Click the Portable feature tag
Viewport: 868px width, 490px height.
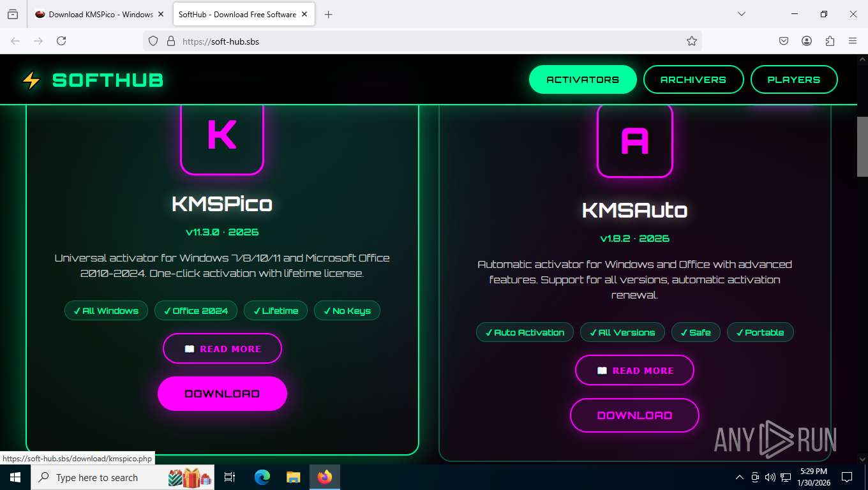(760, 332)
